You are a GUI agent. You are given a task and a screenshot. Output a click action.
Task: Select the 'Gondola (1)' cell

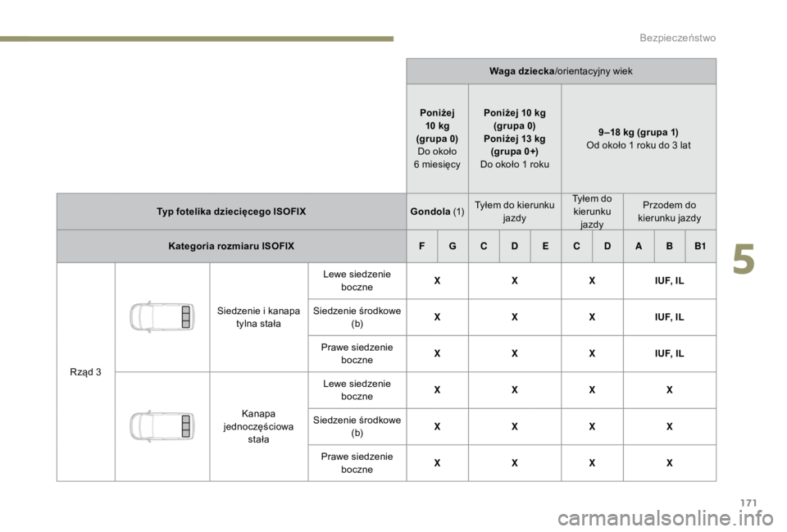point(437,211)
